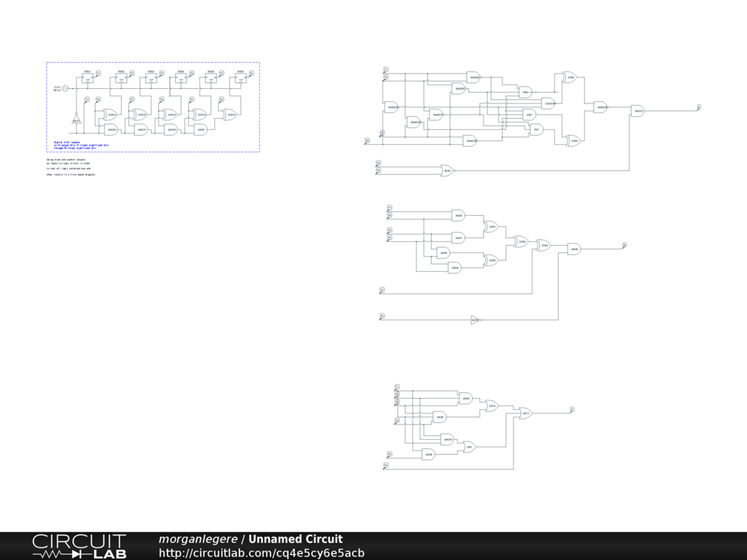Click the CircuitLab logo in the footer
Viewport: 747px width, 560px height.
coord(79,546)
